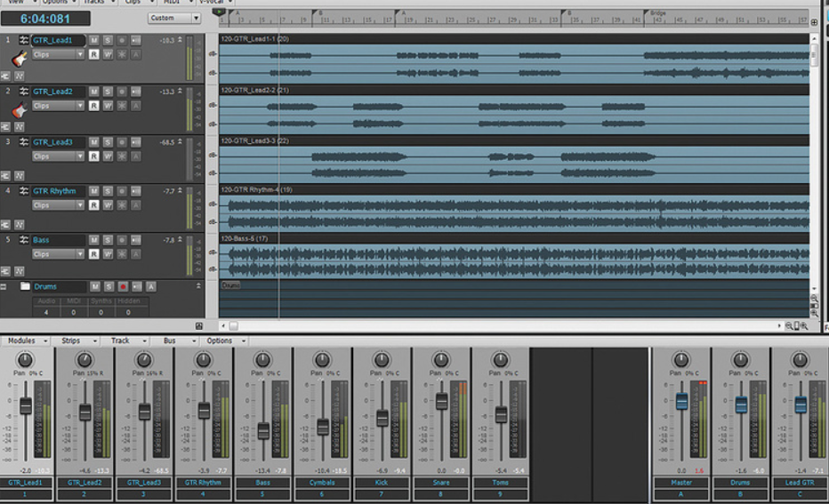829x504 pixels.
Task: Enable input echo on GTR_Lead1 track
Action: [136, 40]
